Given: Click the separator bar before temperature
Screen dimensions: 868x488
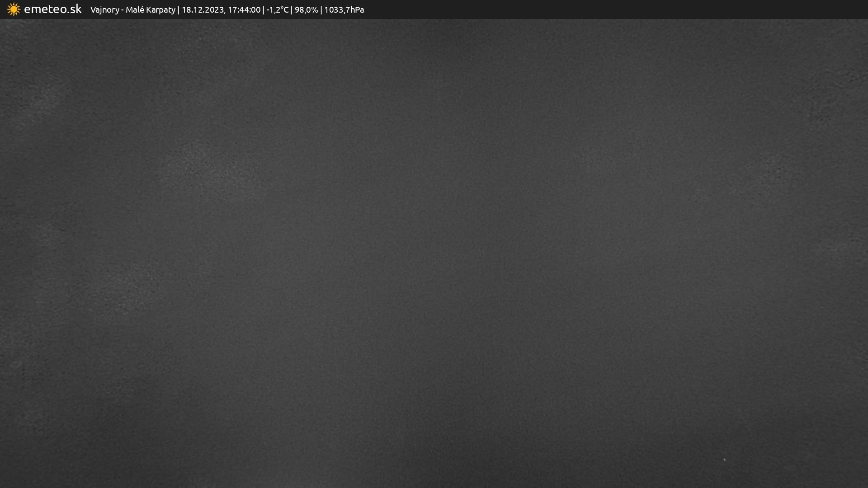Looking at the screenshot, I should [264, 9].
